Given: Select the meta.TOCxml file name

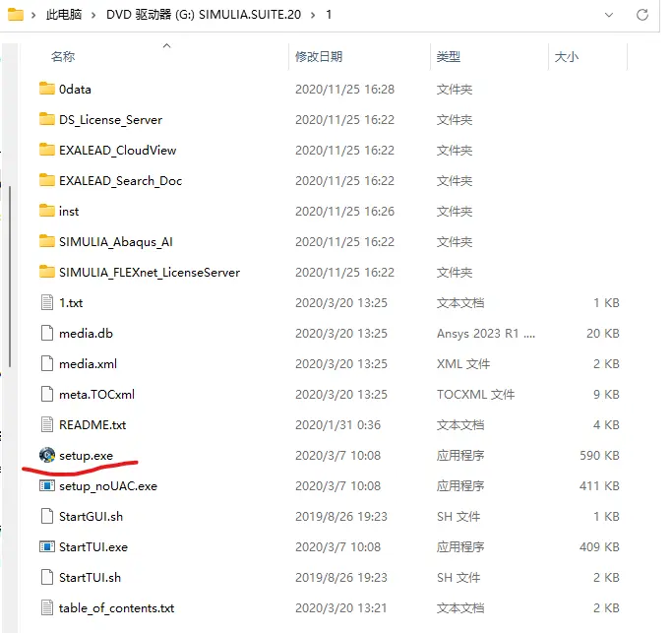Looking at the screenshot, I should click(96, 394).
